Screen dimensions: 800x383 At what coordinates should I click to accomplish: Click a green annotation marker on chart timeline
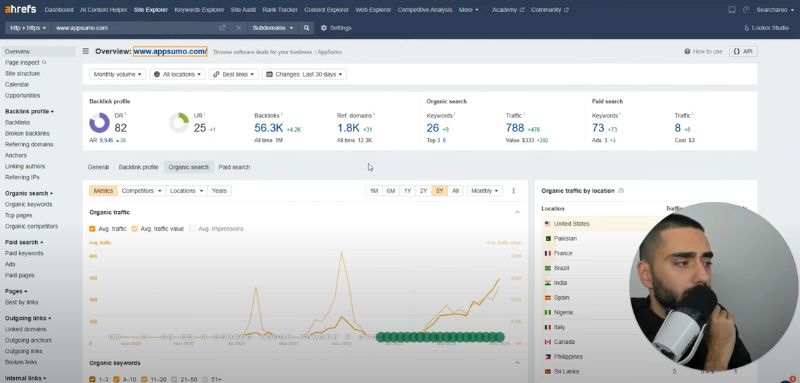(440, 337)
